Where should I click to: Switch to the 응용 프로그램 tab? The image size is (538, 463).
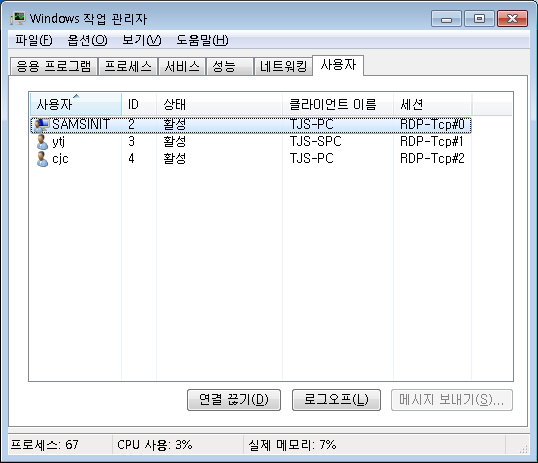pyautogui.click(x=54, y=66)
